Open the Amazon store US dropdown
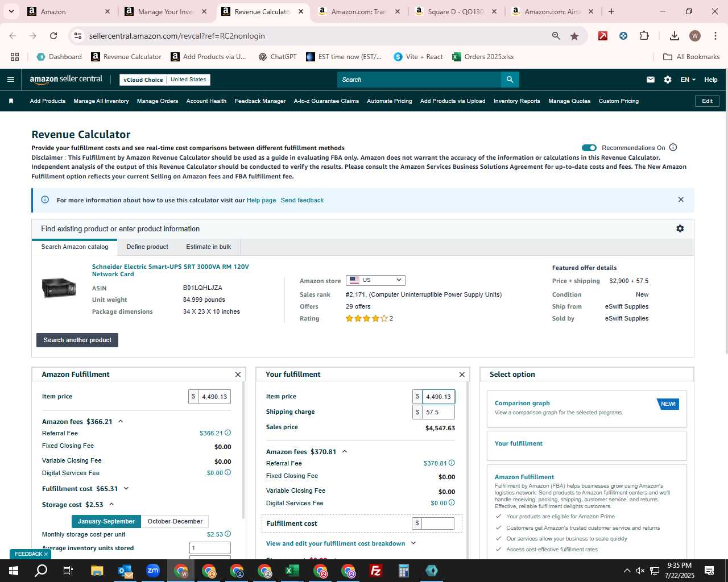The image size is (728, 582). (375, 280)
